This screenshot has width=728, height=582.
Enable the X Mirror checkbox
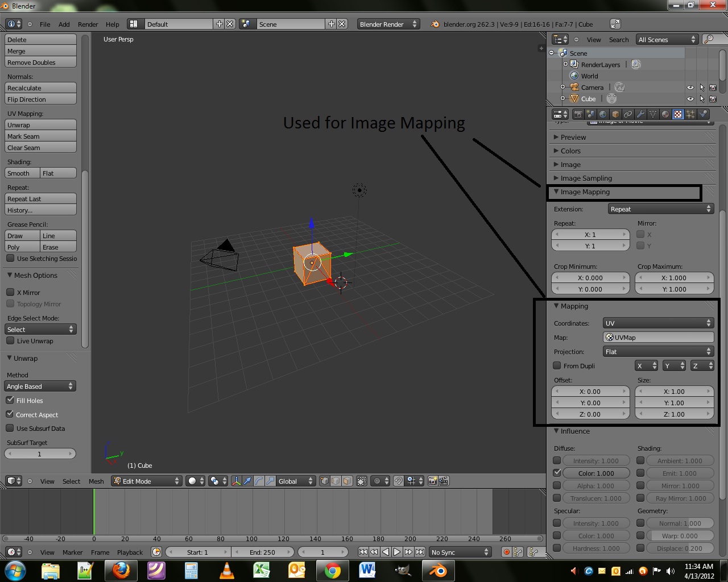[10, 292]
